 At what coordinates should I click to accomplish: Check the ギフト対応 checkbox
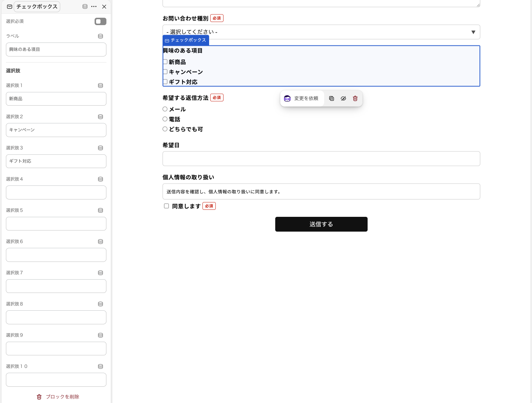(x=165, y=82)
